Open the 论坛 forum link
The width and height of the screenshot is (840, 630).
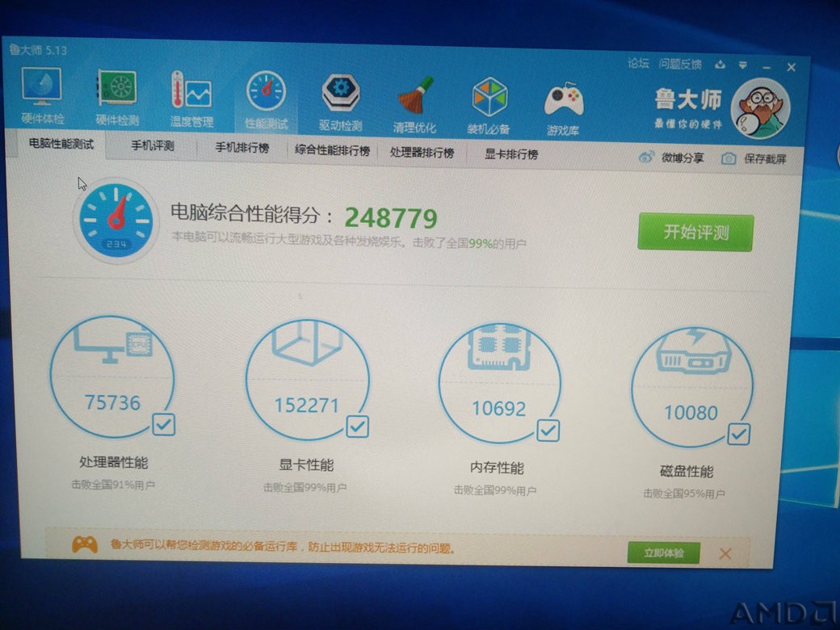tap(638, 63)
